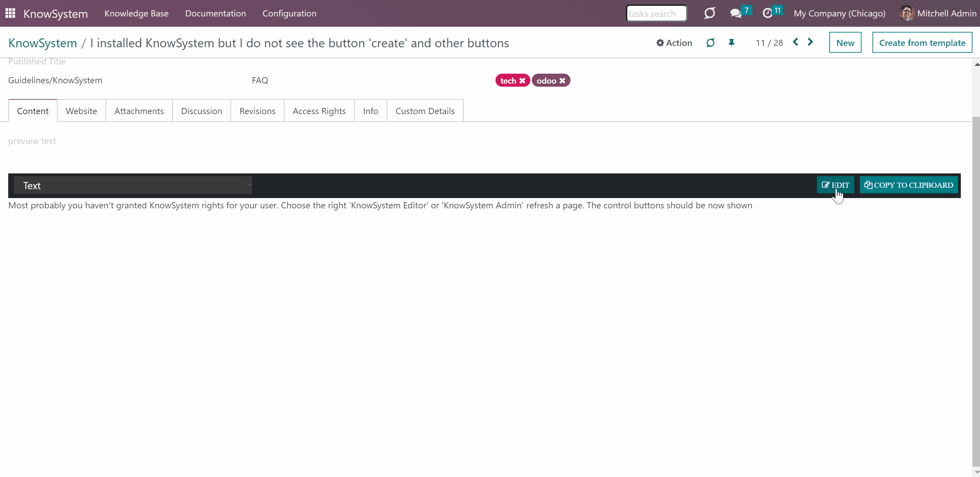Click the article title in breadcrumb
The width and height of the screenshot is (980, 477).
pyautogui.click(x=299, y=43)
